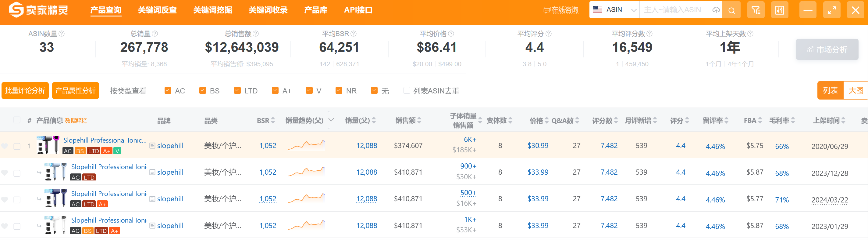
Task: Open sales trend chart in 2023/01/29 row
Action: click(307, 225)
